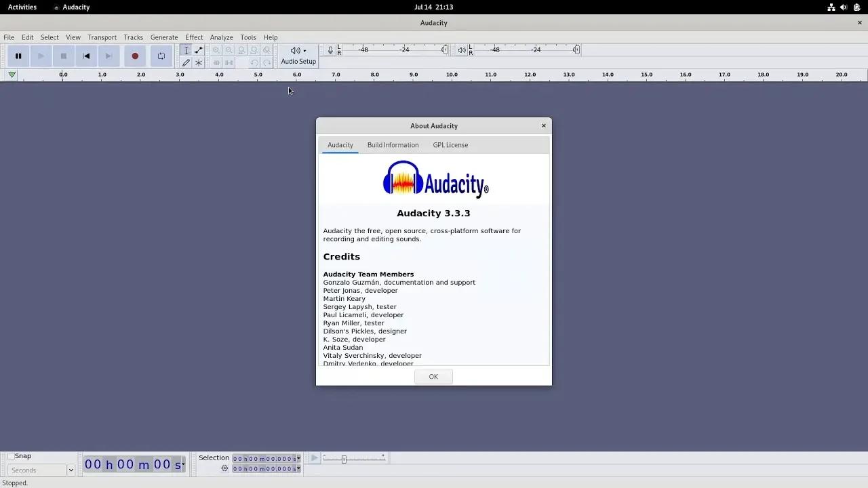
Task: Switch to the Build Information tab
Action: (393, 144)
